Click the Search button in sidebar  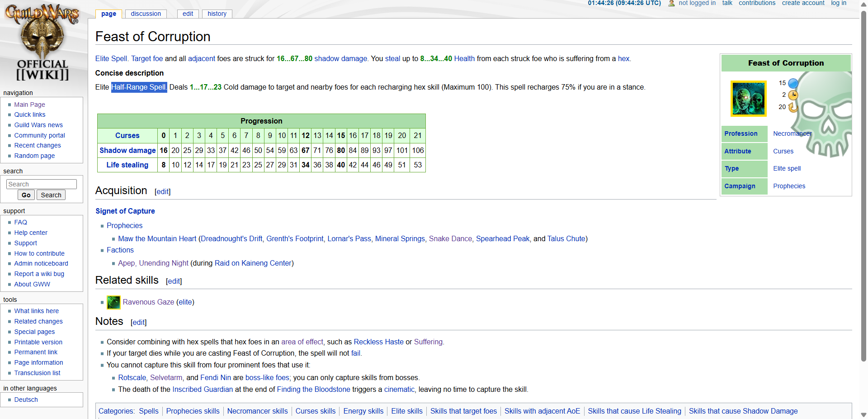[51, 195]
